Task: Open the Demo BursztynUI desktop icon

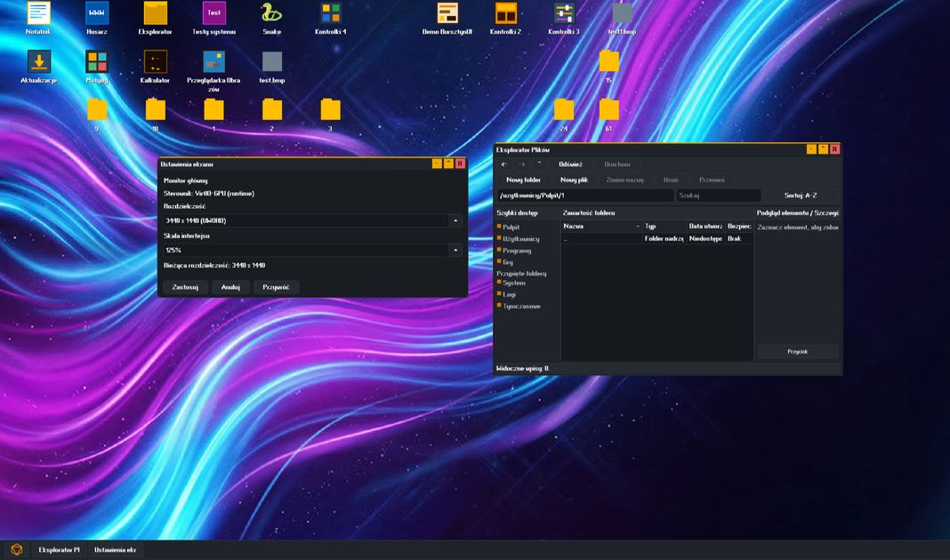Action: [447, 13]
